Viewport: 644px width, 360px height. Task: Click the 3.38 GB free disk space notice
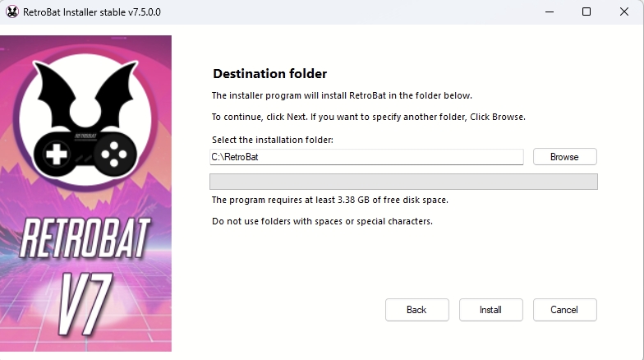(329, 200)
